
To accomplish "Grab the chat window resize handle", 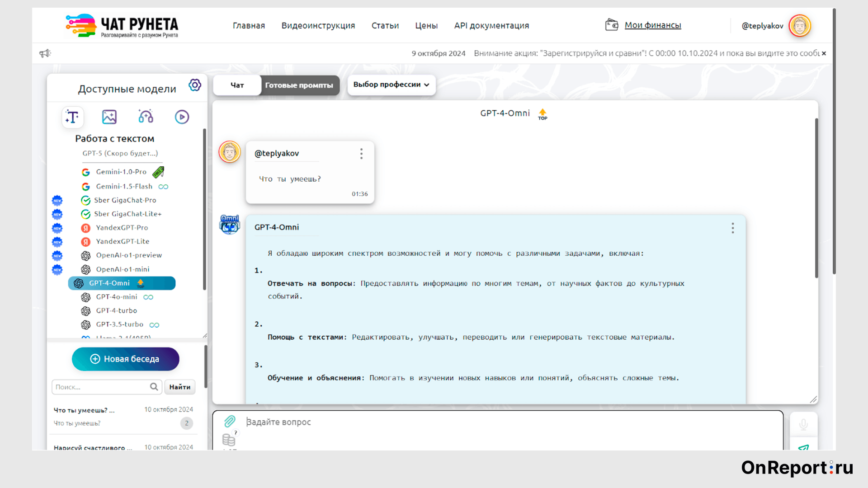I will 813,399.
